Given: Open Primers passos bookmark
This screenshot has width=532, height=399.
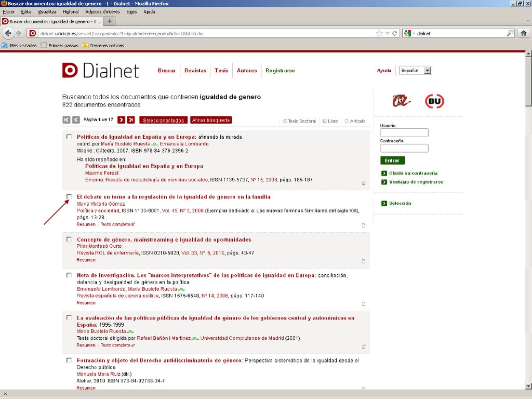Looking at the screenshot, I should tap(60, 46).
